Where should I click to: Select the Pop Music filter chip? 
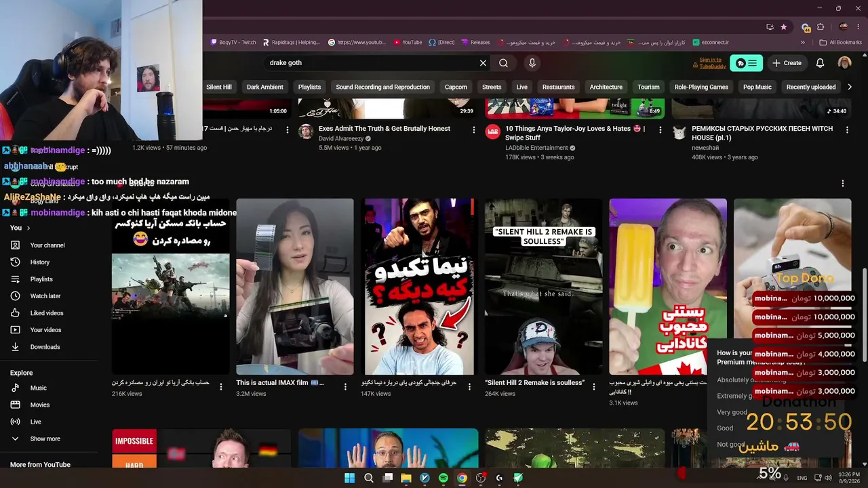757,87
